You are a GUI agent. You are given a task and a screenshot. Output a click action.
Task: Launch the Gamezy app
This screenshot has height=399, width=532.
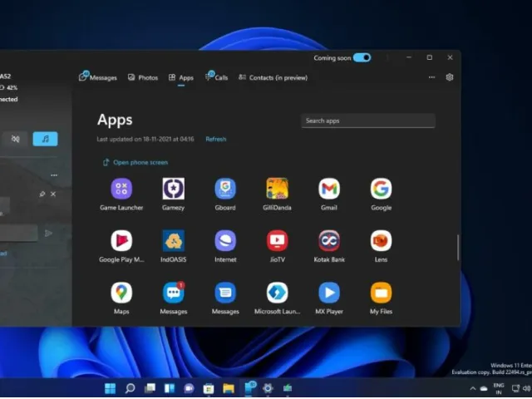tap(174, 189)
